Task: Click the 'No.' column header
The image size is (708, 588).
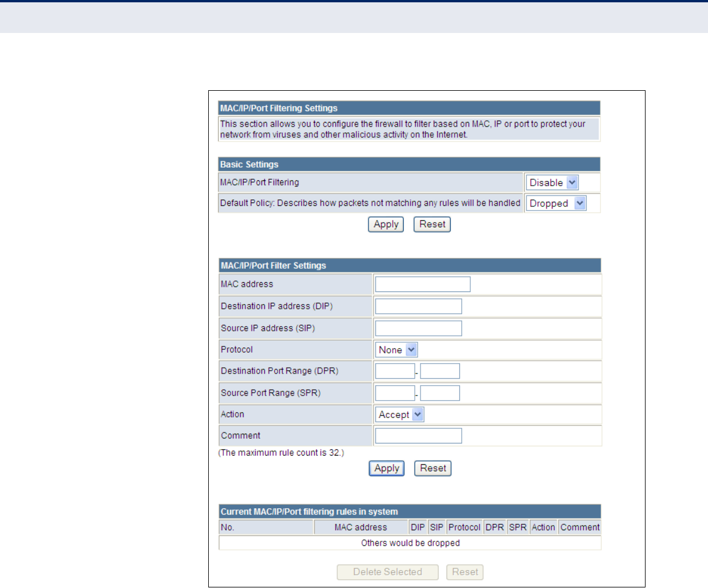Action: (x=266, y=527)
